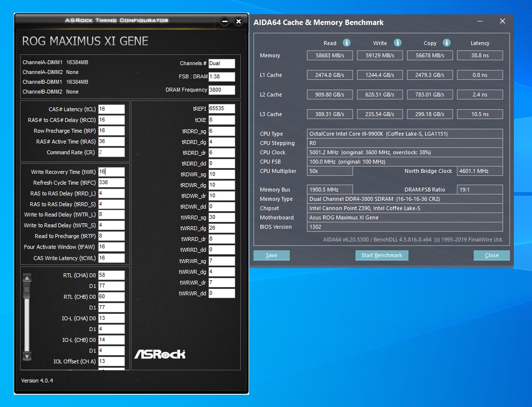Click the BIOS Version value 1302

click(x=405, y=227)
